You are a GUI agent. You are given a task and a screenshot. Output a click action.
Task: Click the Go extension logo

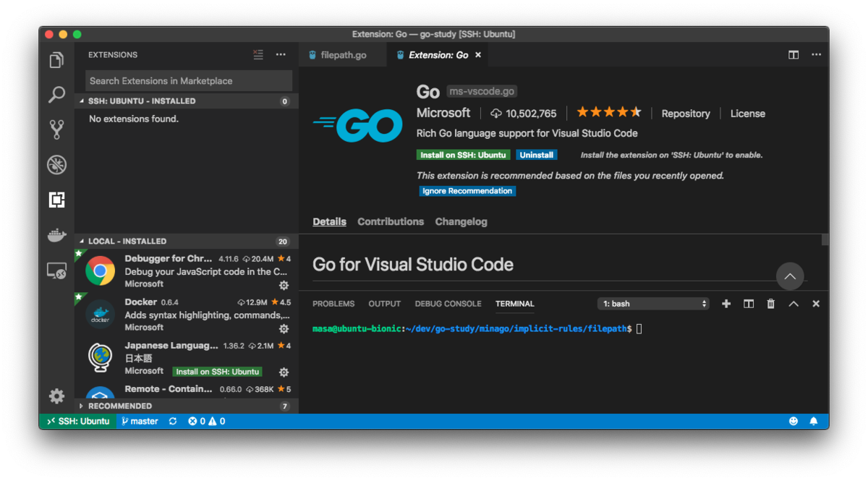358,126
